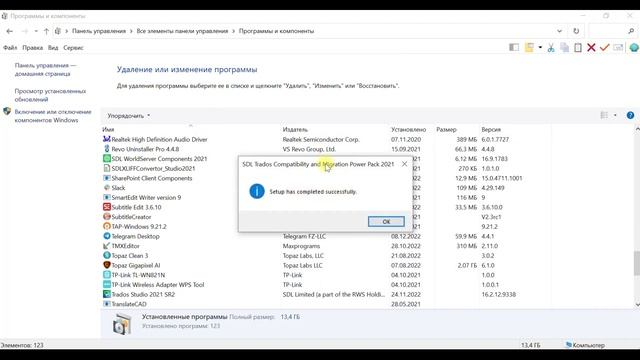Open the Файл menu
The height and width of the screenshot is (360, 640).
click(10, 48)
